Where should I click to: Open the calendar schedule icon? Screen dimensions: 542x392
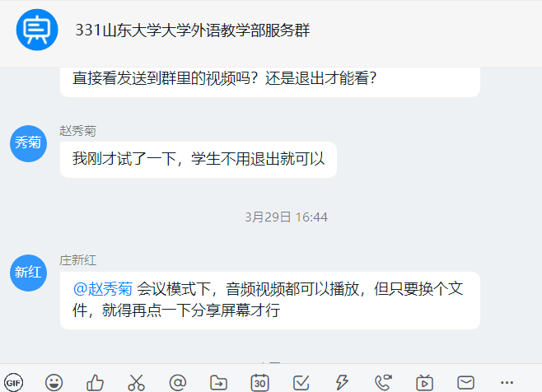coord(260,383)
